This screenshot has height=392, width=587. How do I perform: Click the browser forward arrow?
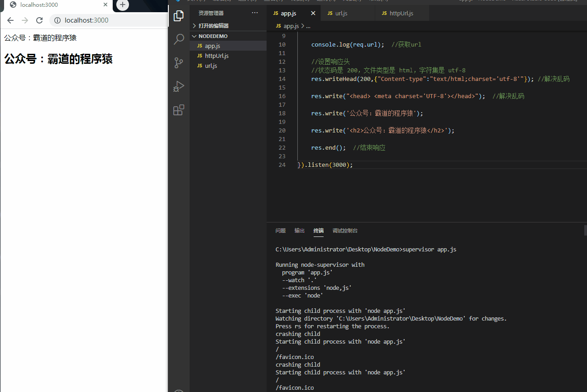(25, 20)
